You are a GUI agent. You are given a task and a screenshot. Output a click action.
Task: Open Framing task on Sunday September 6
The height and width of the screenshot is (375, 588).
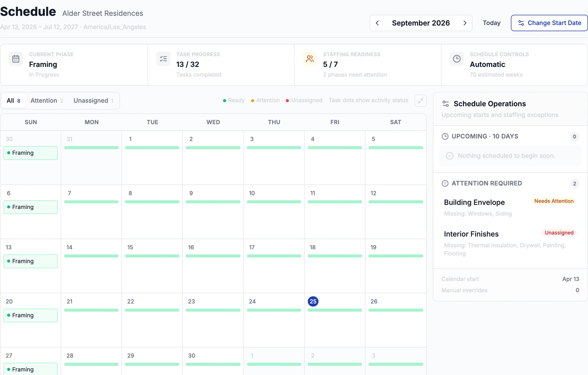click(x=30, y=207)
